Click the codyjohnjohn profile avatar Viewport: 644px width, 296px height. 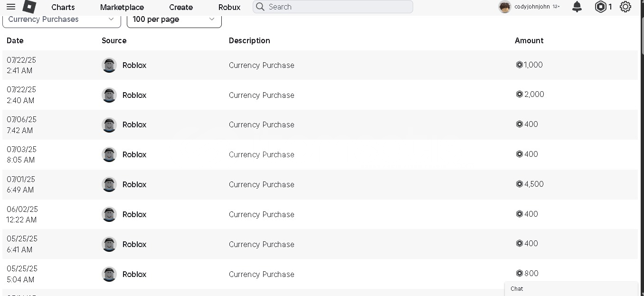click(504, 7)
